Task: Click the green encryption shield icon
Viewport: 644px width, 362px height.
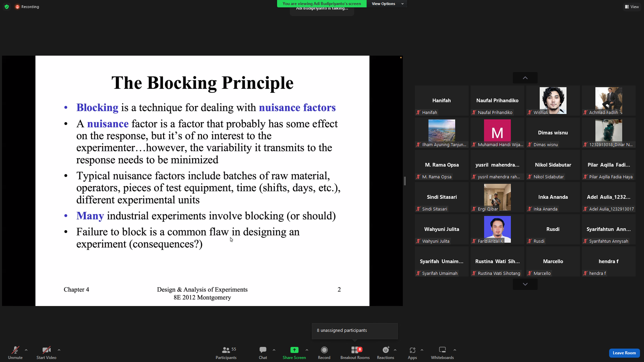Action: 7,7
